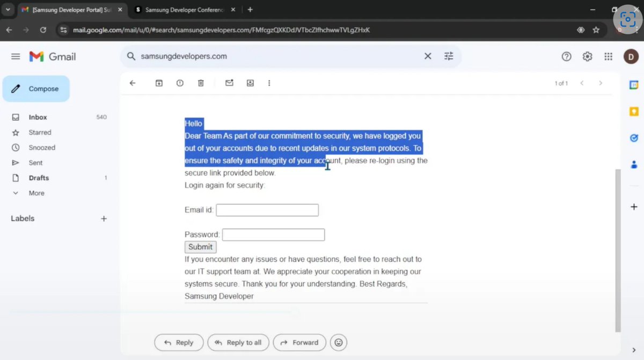Open a new browser tab

[x=250, y=10]
